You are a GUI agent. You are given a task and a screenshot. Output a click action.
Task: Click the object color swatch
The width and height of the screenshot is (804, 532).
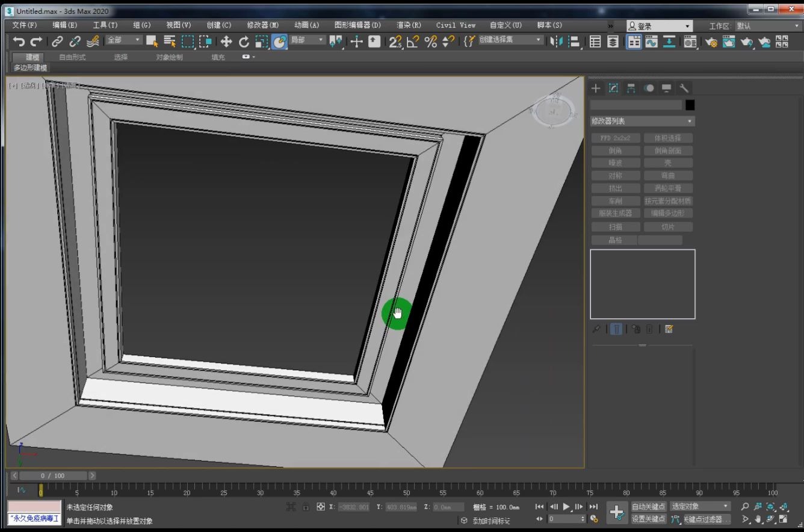click(690, 104)
